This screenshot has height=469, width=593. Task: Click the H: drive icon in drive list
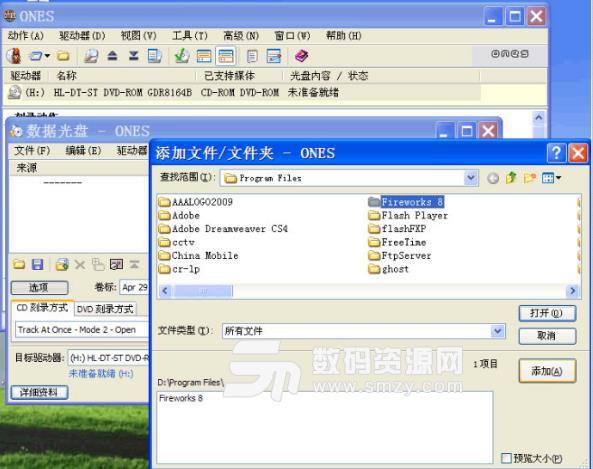pyautogui.click(x=14, y=92)
